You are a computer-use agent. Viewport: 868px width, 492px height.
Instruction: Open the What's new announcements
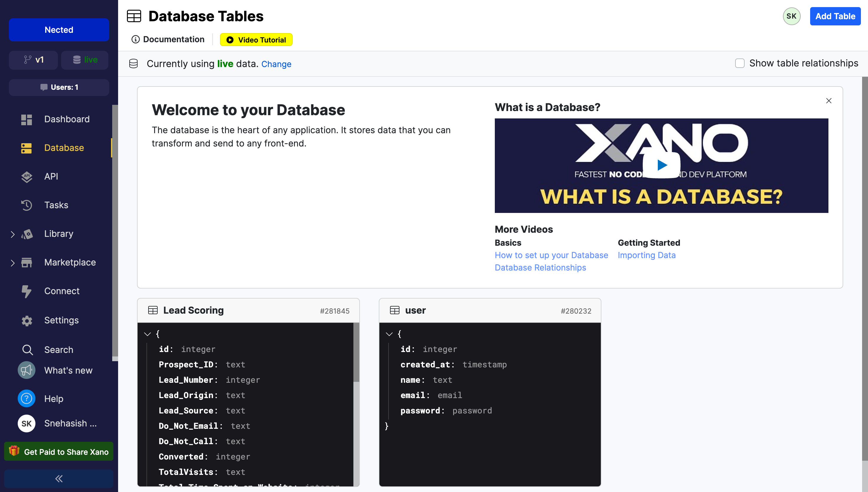pyautogui.click(x=68, y=370)
